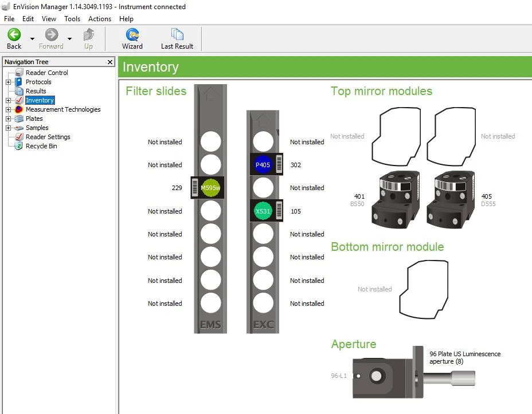
Task: Open the Back history dropdown arrow
Action: click(x=32, y=39)
